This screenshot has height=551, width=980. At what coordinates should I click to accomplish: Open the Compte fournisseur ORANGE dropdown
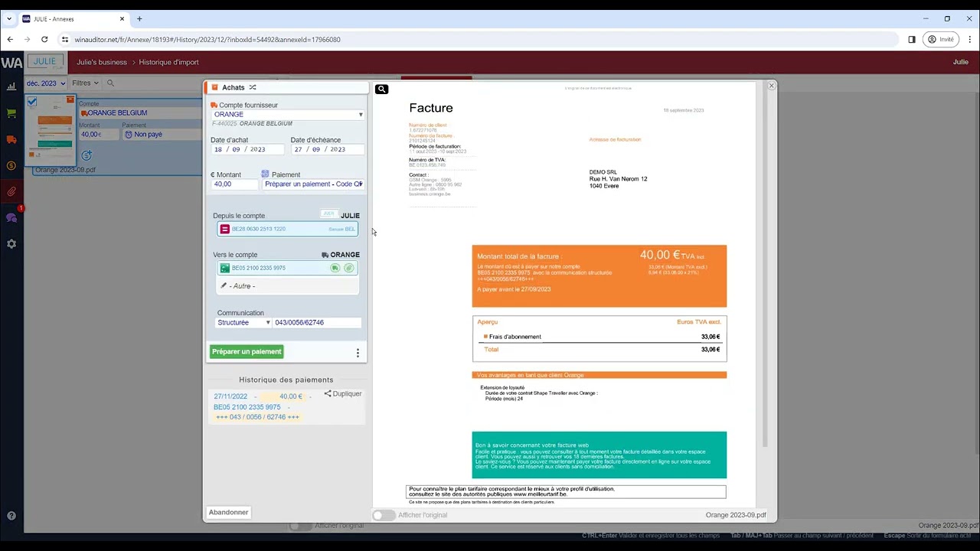[288, 115]
